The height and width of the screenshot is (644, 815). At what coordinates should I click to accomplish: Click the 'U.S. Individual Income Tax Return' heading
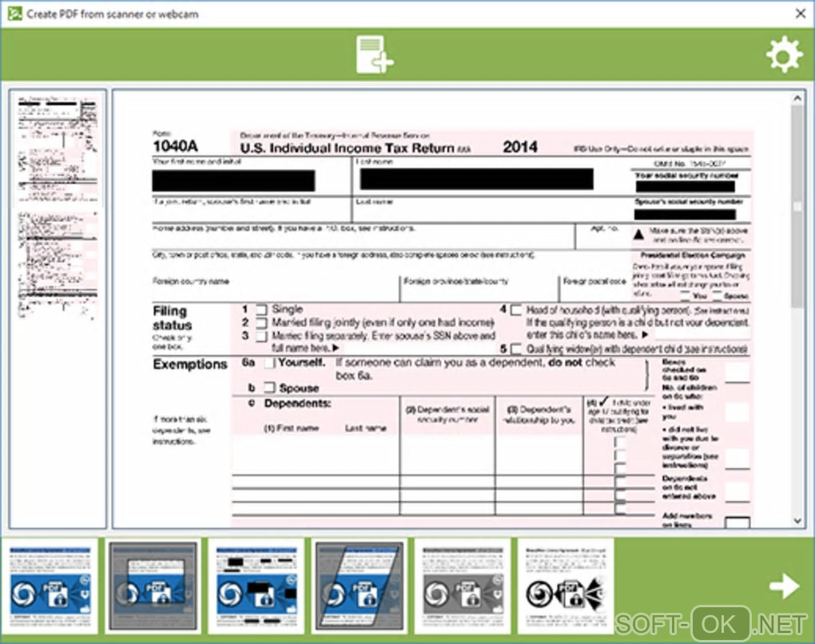(x=348, y=148)
